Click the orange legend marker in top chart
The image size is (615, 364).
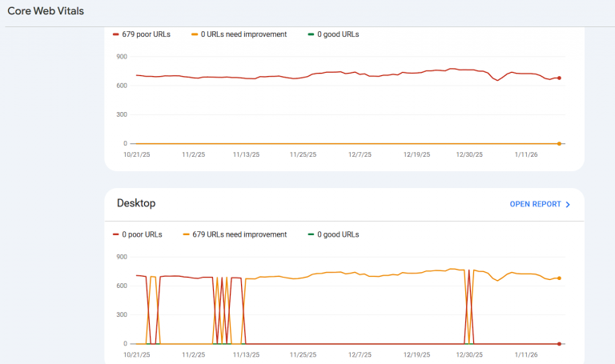195,34
